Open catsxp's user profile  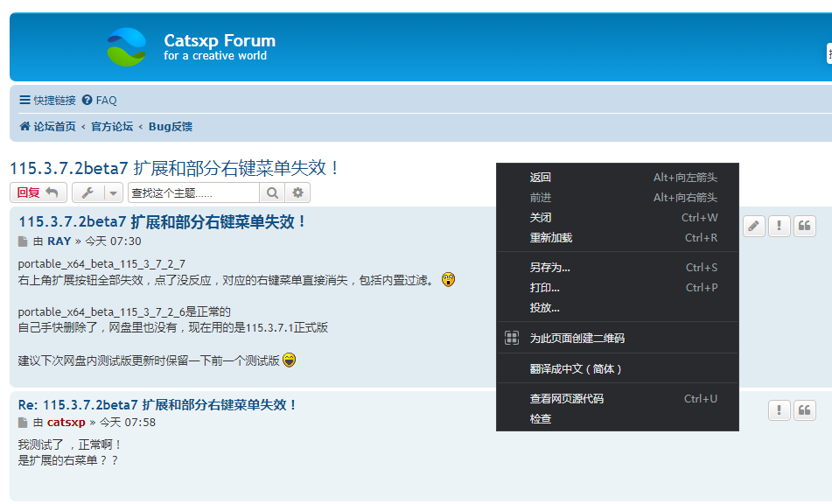click(66, 423)
